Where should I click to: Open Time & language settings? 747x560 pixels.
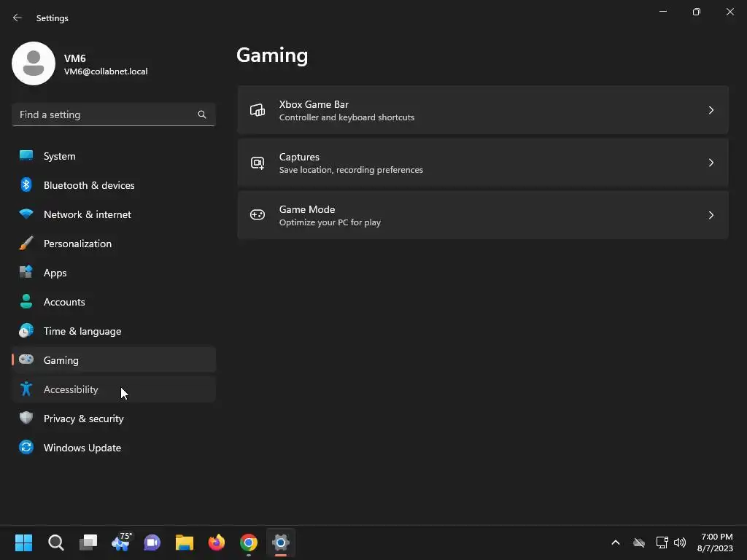point(114,330)
